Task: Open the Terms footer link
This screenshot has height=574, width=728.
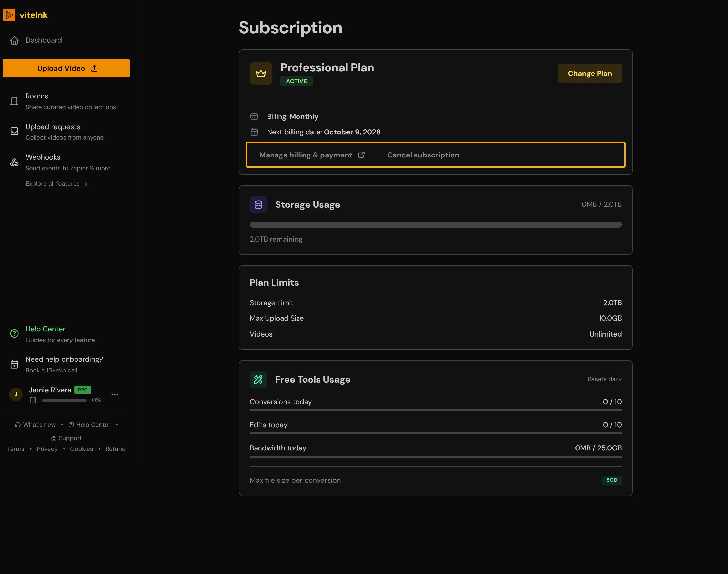Action: coord(16,449)
